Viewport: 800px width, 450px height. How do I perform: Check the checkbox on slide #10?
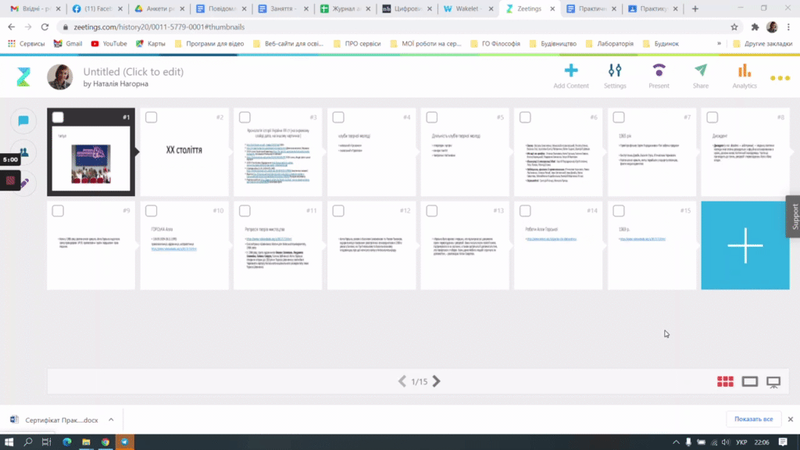pyautogui.click(x=151, y=211)
